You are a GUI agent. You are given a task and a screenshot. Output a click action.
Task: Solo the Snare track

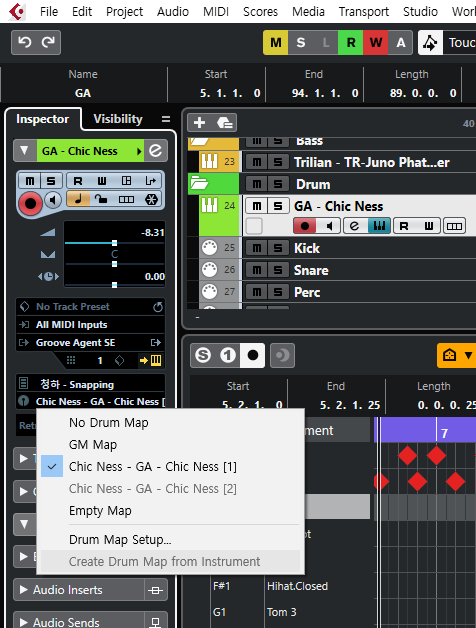tap(278, 270)
